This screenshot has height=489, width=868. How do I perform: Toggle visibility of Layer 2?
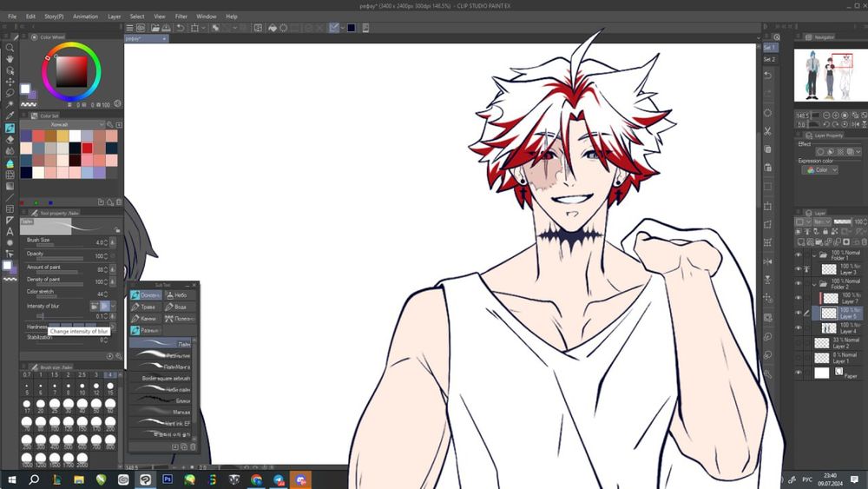799,344
